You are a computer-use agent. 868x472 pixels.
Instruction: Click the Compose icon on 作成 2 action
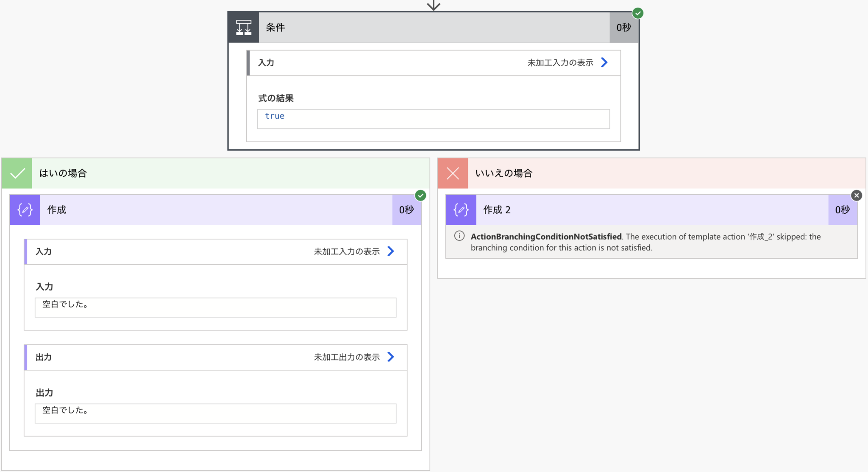(460, 209)
